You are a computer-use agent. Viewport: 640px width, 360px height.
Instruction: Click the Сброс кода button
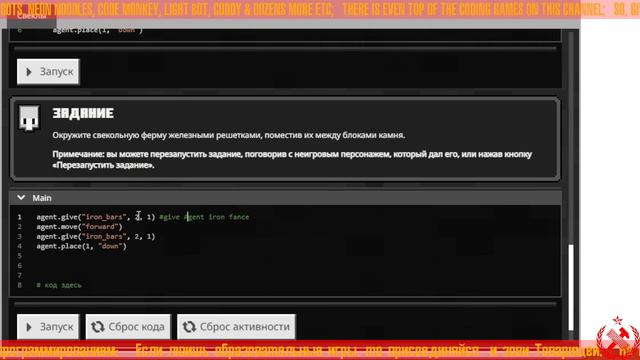click(128, 327)
